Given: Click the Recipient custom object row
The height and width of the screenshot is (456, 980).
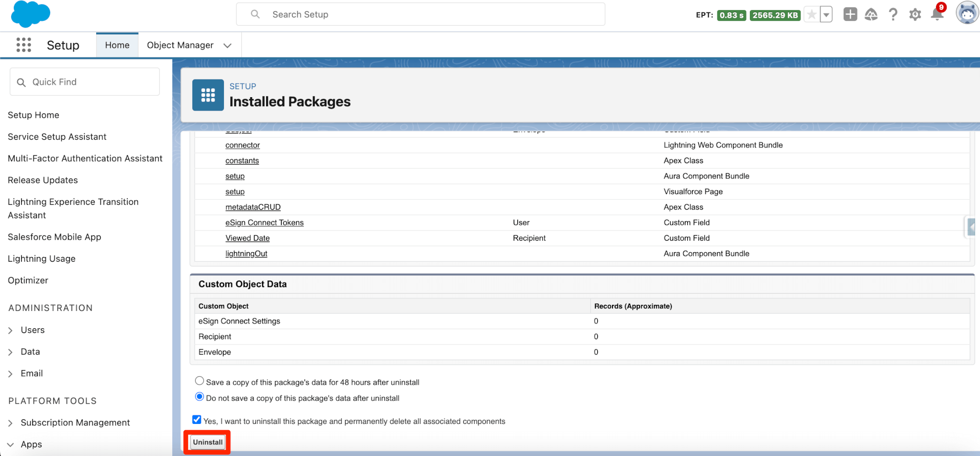Looking at the screenshot, I should tap(582, 337).
